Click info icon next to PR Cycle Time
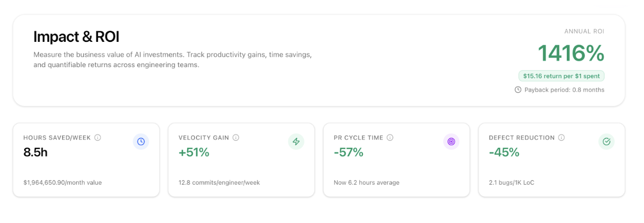 [x=390, y=138]
